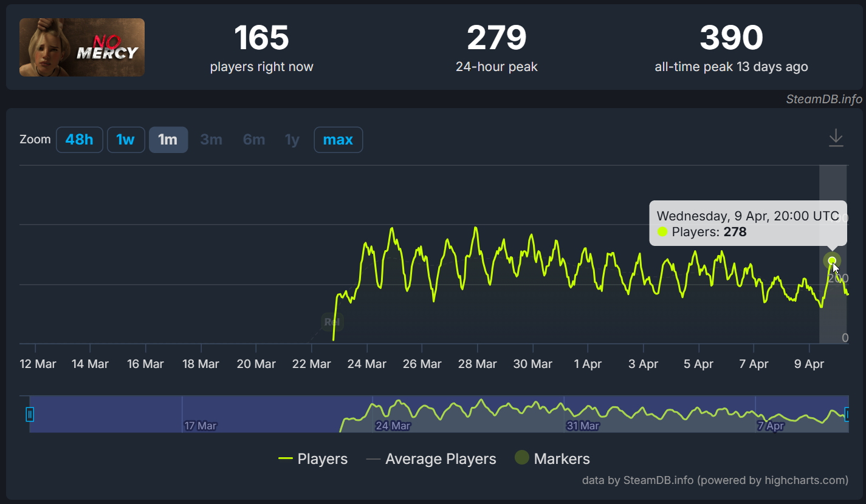This screenshot has width=866, height=504.
Task: Set chart zoom to 48h
Action: pyautogui.click(x=80, y=140)
